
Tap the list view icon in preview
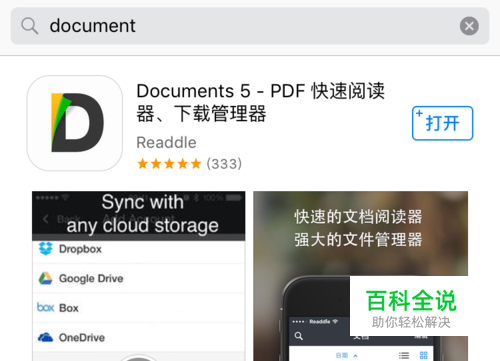coord(404,356)
